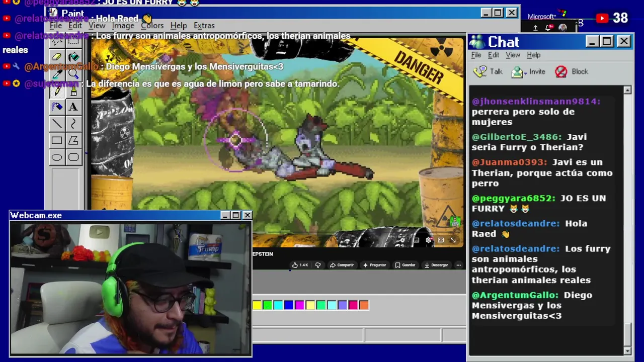Click the 1.4 K like count
644x362 pixels.
(x=303, y=265)
